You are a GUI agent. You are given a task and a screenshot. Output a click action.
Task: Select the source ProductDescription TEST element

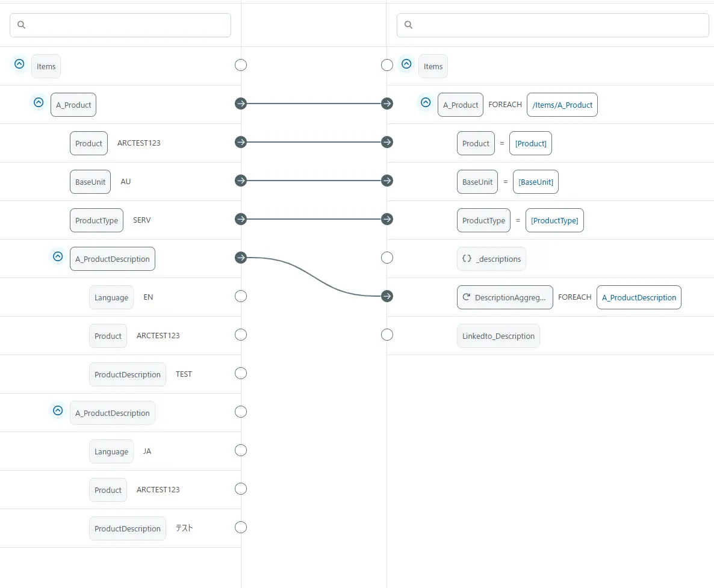tap(128, 374)
